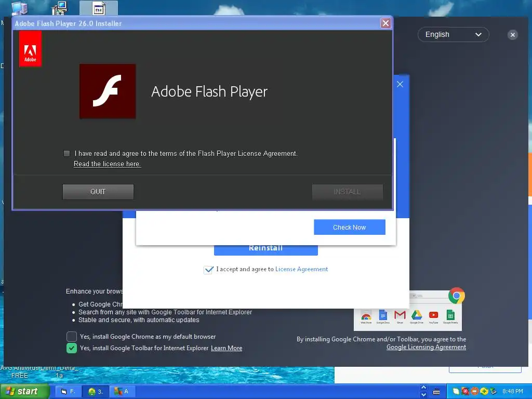Click the "Enhance your brows" heading text
532x399 pixels.
(x=95, y=291)
